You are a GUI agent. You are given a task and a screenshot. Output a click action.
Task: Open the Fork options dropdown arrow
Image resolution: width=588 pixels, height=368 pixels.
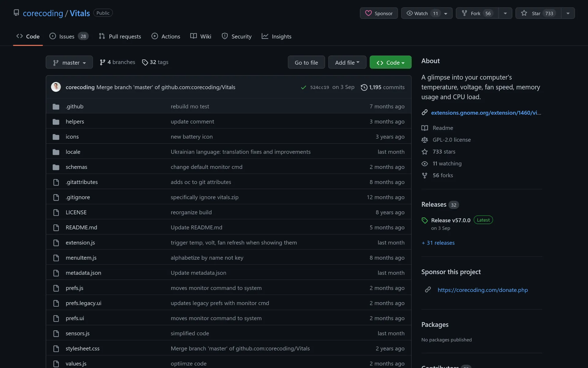pos(505,13)
